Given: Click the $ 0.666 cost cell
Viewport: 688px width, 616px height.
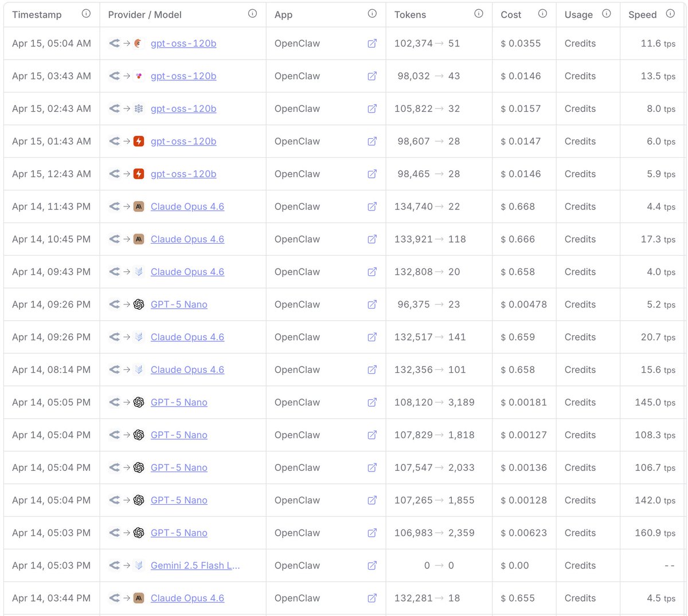Looking at the screenshot, I should point(518,239).
